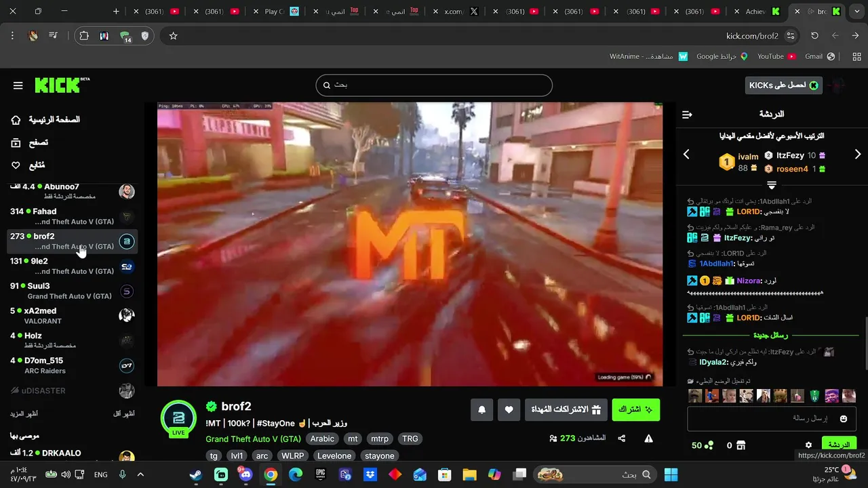Open Gmail bookmark in bookmarks bar

click(819, 56)
